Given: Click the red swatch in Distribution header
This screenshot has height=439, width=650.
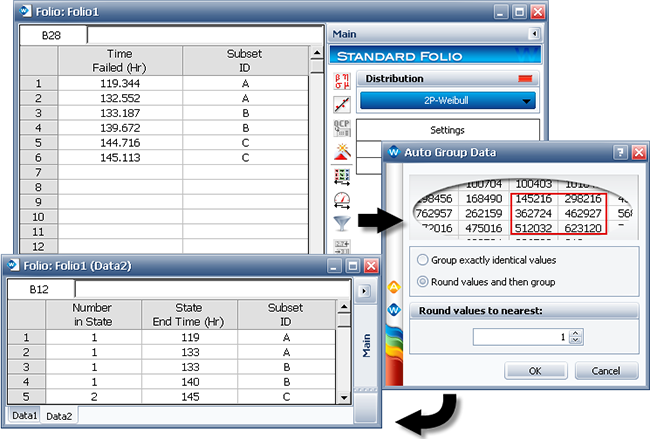Looking at the screenshot, I should tap(525, 78).
